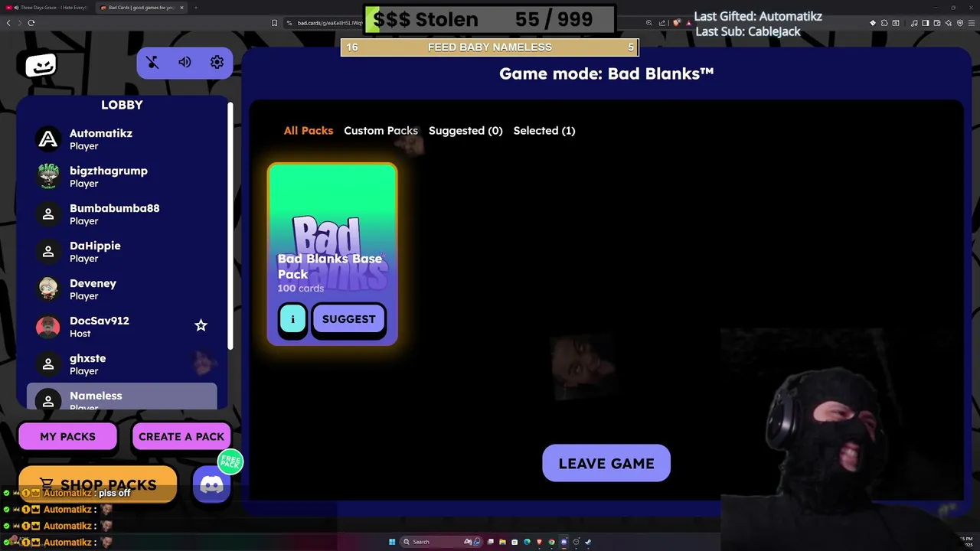Click the SUGGEST button on base pack
This screenshot has width=980, height=551.
[x=349, y=319]
